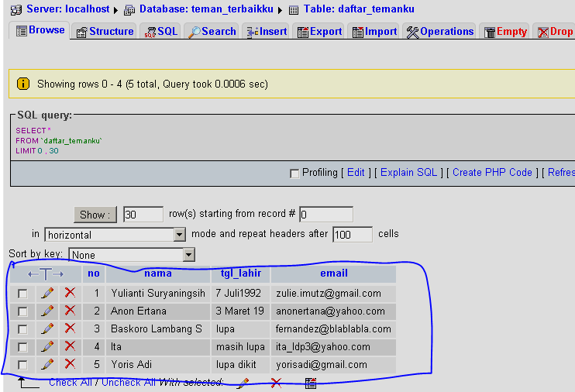The width and height of the screenshot is (575, 392).
Task: Click the Explain SQL link
Action: [x=408, y=172]
